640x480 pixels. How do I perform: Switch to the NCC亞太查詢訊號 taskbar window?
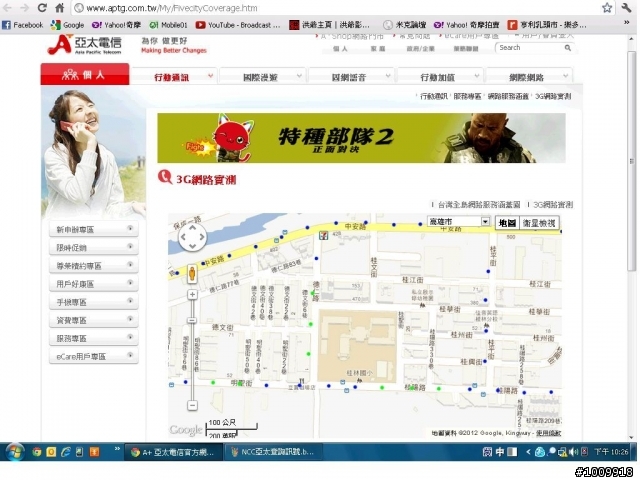274,452
